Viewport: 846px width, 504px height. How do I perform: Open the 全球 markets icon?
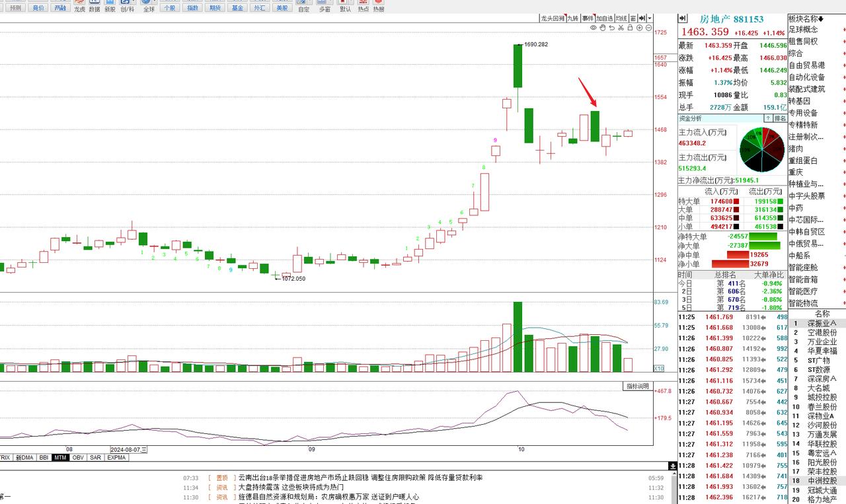click(149, 6)
